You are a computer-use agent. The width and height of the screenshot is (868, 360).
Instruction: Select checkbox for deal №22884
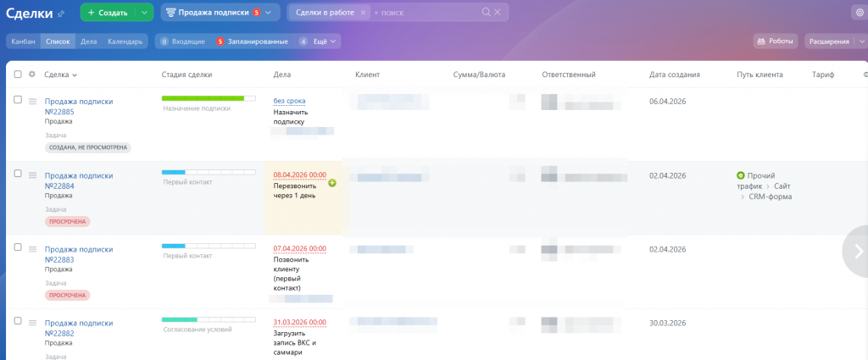point(18,174)
